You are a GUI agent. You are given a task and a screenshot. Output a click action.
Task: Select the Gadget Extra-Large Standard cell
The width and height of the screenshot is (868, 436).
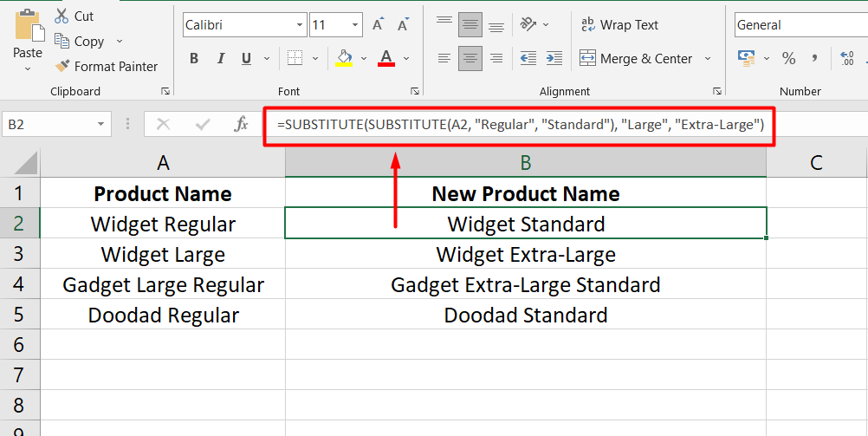click(526, 284)
